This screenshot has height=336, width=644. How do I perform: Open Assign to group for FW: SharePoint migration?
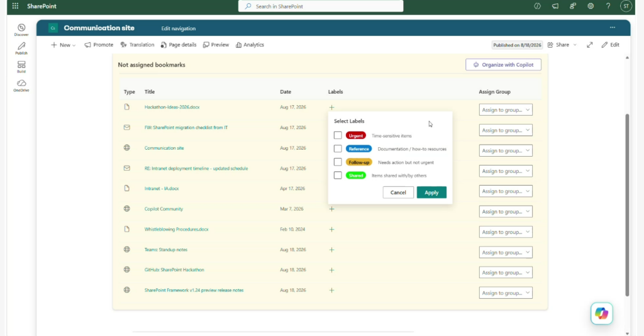click(x=506, y=130)
